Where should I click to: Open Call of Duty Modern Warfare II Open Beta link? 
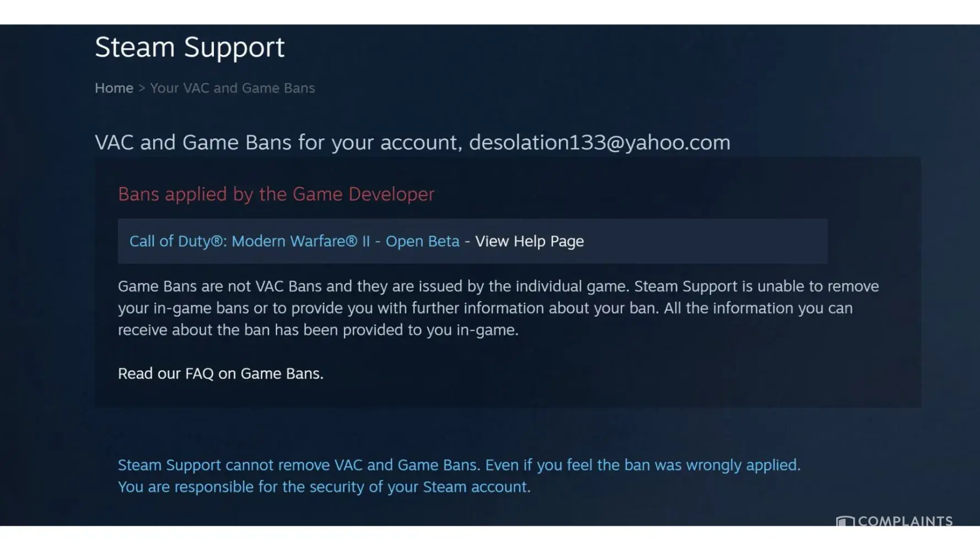pos(294,241)
